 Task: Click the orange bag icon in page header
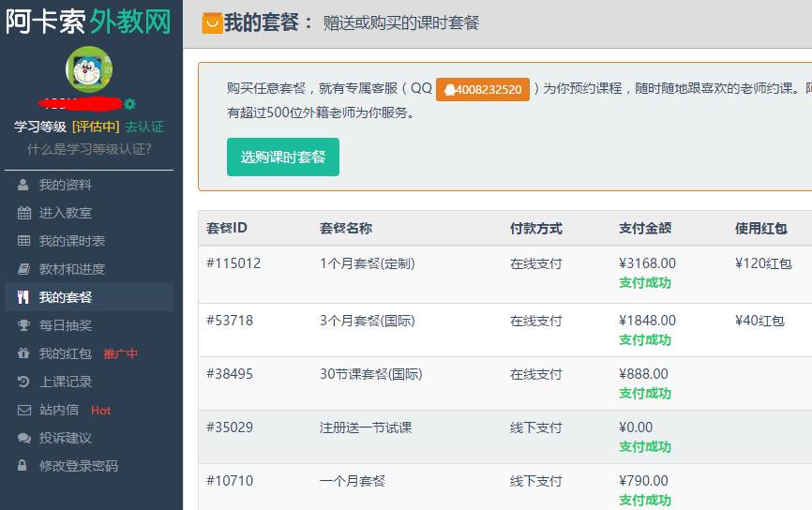tap(212, 23)
